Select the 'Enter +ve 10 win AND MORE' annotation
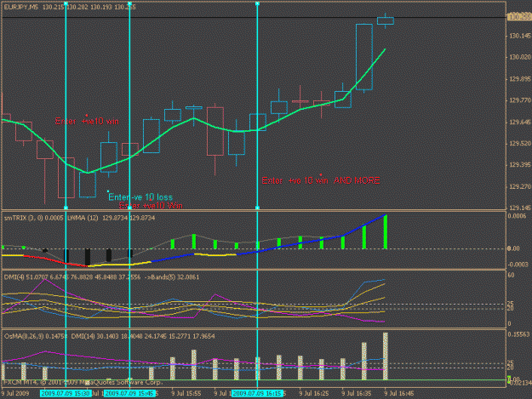Screen dimensions: 532x399 coord(321,180)
